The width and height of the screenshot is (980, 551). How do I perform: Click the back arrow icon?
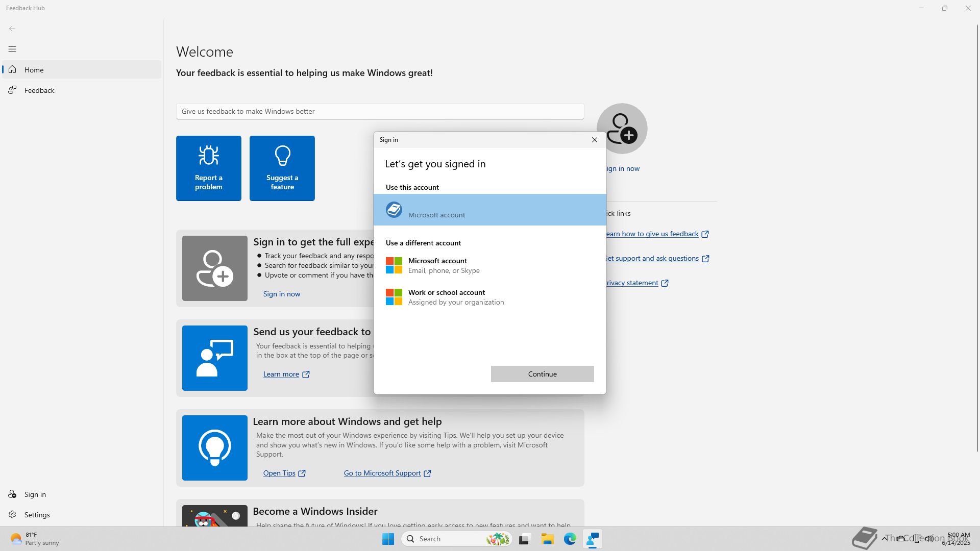(12, 29)
